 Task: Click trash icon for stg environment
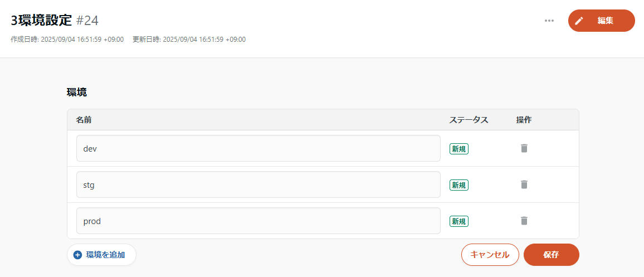click(x=524, y=184)
